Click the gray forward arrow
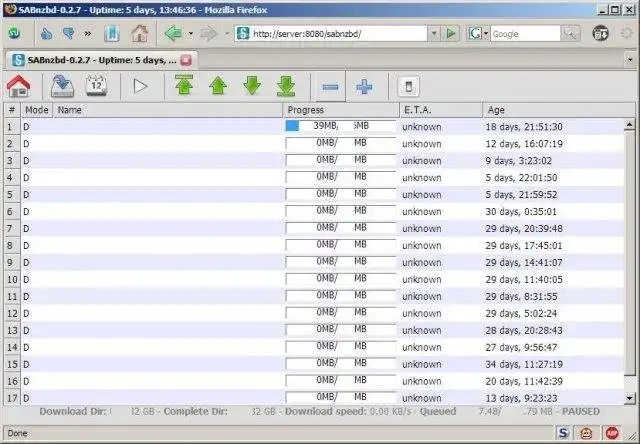Image resolution: width=640 pixels, height=444 pixels. click(209, 34)
